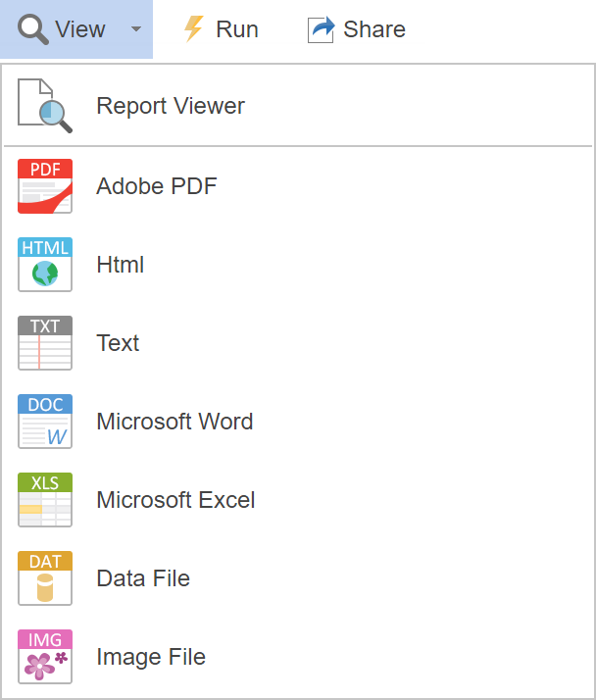Collapse the View dropdown arrow
Image resolution: width=596 pixels, height=700 pixels.
point(136,29)
